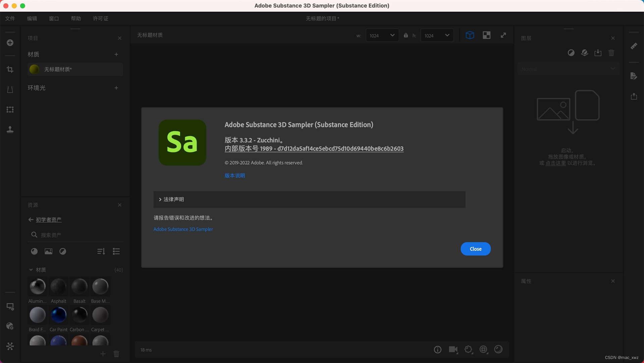This screenshot has height=363, width=644.
Task: Filter assets by filters half-circle icon
Action: click(63, 251)
